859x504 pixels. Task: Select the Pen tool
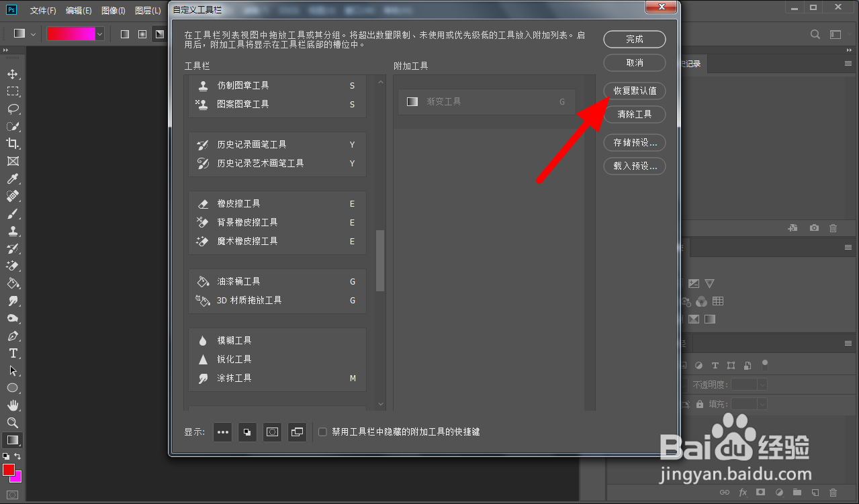pyautogui.click(x=13, y=336)
